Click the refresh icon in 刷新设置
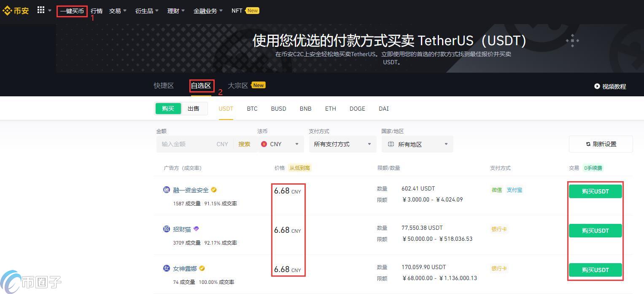 (x=588, y=144)
